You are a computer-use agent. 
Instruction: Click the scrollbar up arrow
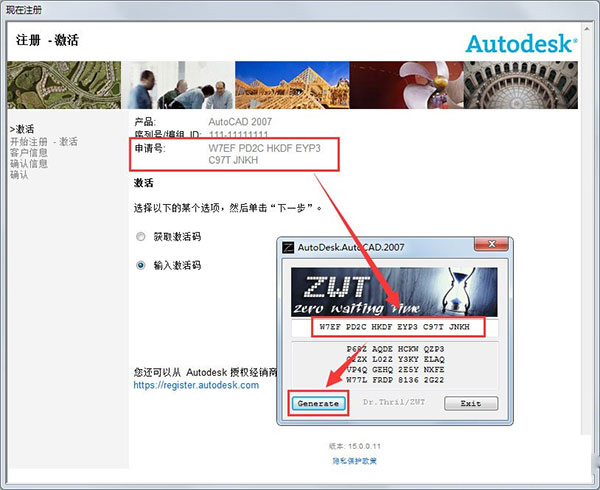[586, 29]
